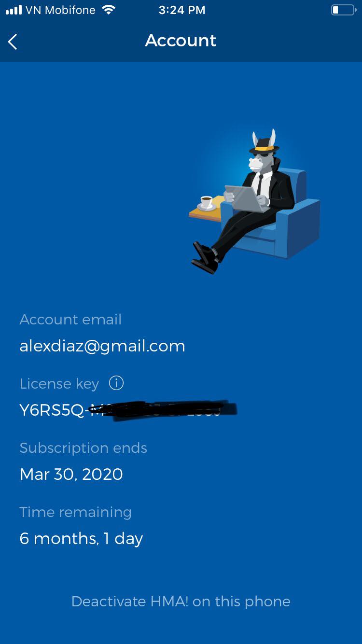Tap the Time remaining label

click(76, 512)
